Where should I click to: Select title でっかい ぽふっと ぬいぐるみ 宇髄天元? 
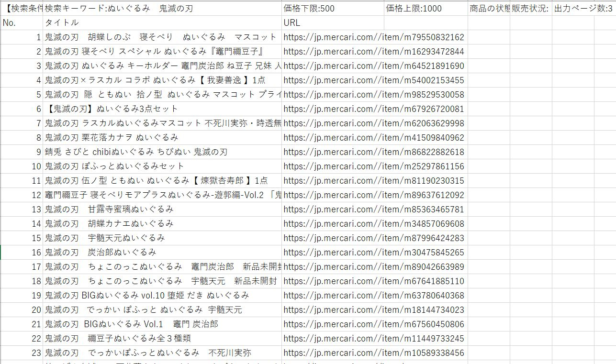pyautogui.click(x=162, y=309)
